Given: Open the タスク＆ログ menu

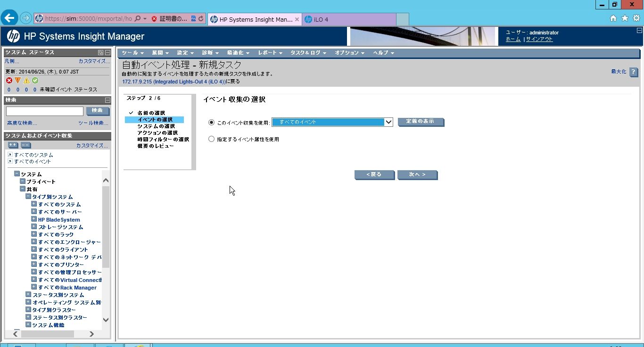Looking at the screenshot, I should coord(308,53).
